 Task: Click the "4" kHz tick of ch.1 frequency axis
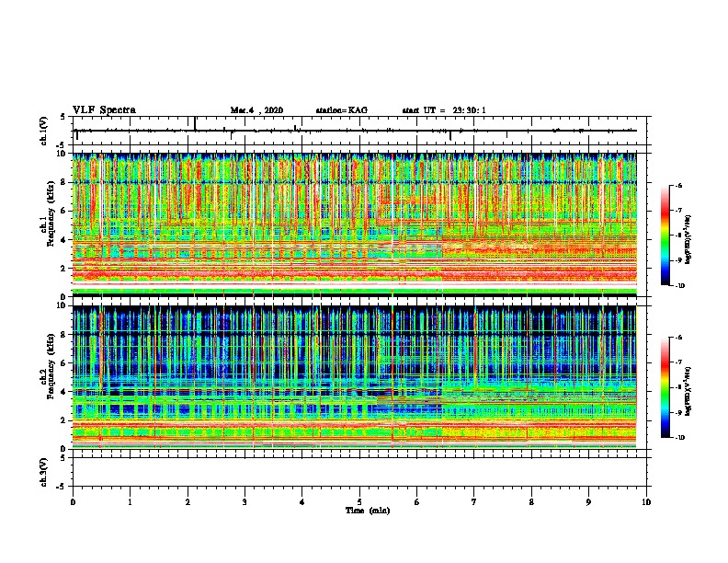tap(64, 240)
